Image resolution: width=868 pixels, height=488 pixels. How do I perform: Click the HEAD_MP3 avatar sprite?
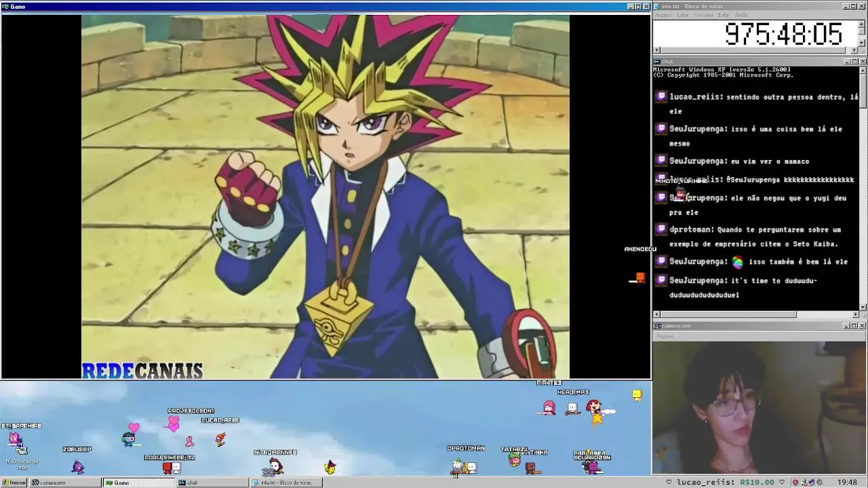click(573, 408)
